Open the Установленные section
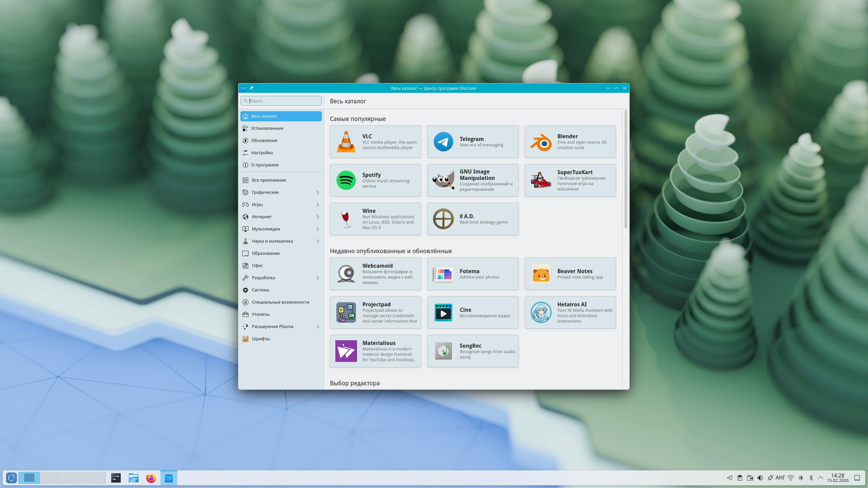 pyautogui.click(x=267, y=128)
